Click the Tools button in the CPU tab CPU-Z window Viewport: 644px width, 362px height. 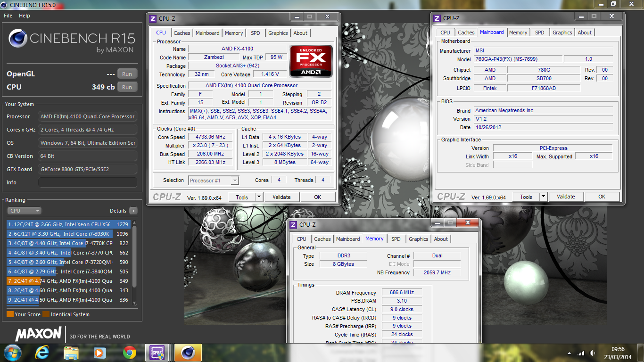click(242, 197)
